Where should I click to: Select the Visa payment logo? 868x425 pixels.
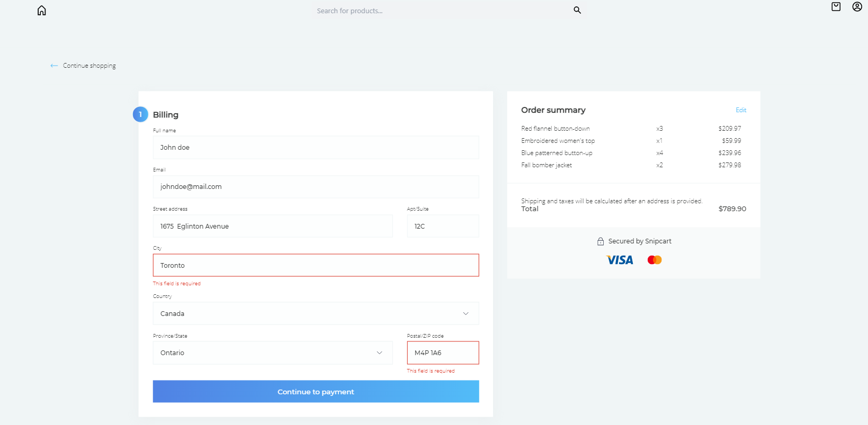619,259
